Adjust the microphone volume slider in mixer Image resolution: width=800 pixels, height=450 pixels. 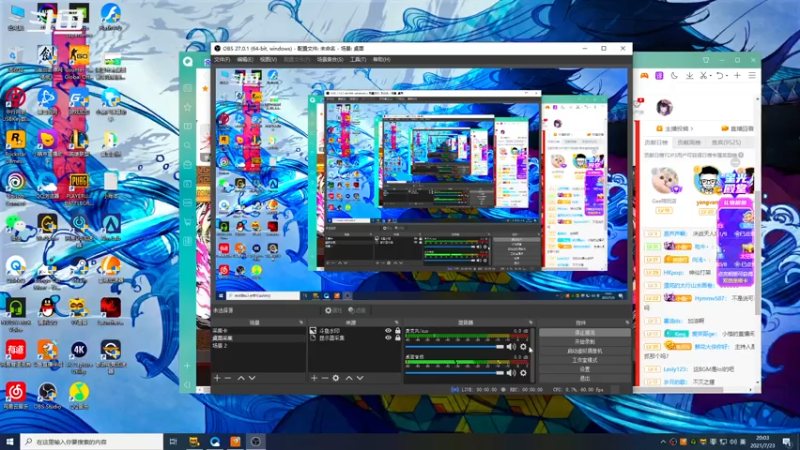[455, 347]
